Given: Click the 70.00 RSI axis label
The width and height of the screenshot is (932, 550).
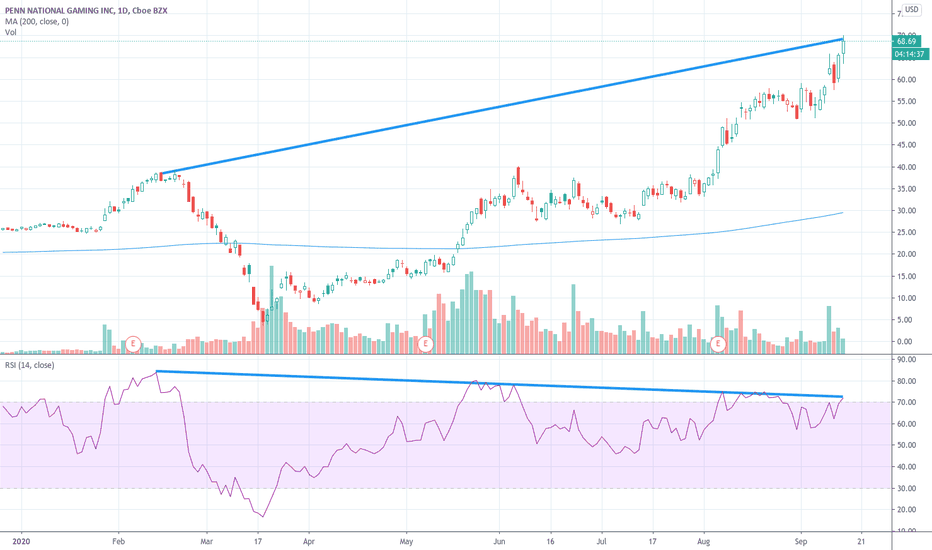Looking at the screenshot, I should [x=906, y=403].
